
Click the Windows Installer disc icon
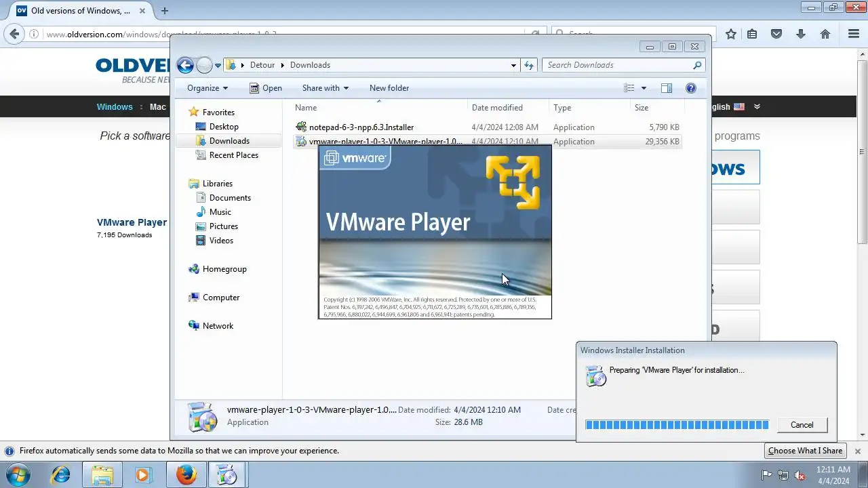(595, 376)
